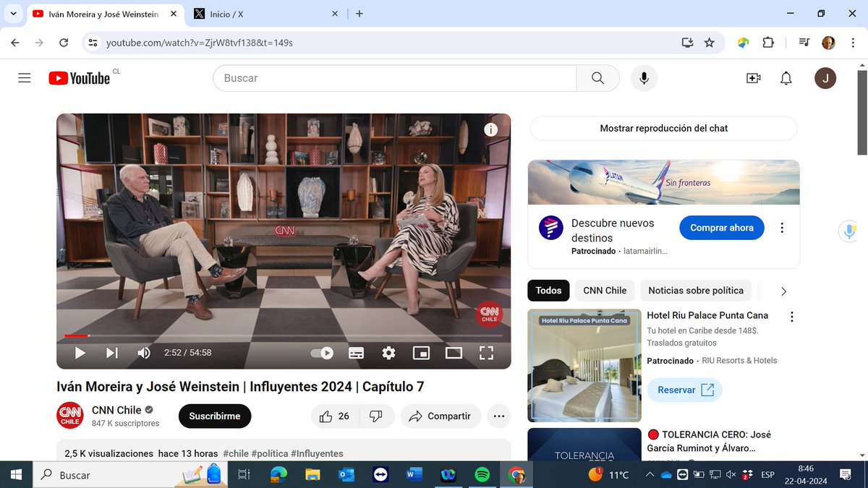Click the search magnifier button
Screen dimensions: 868x488
point(597,78)
